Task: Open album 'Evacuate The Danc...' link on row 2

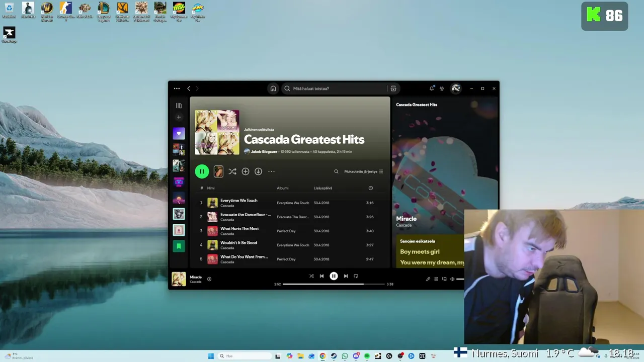Action: [x=293, y=217]
